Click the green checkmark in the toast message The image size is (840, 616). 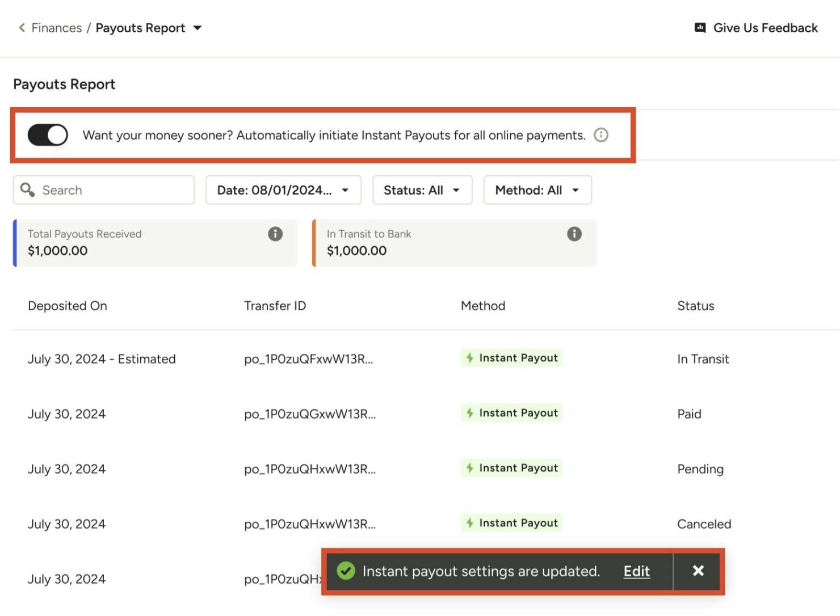tap(347, 571)
